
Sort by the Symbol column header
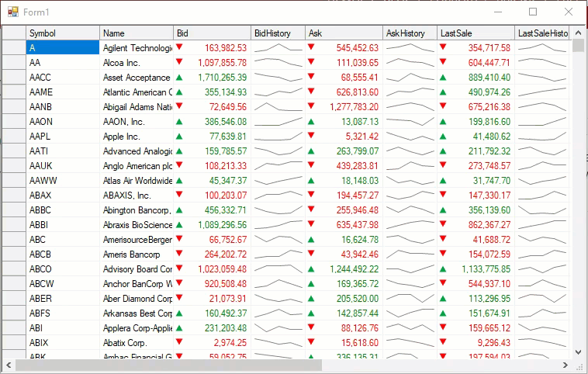tap(62, 33)
